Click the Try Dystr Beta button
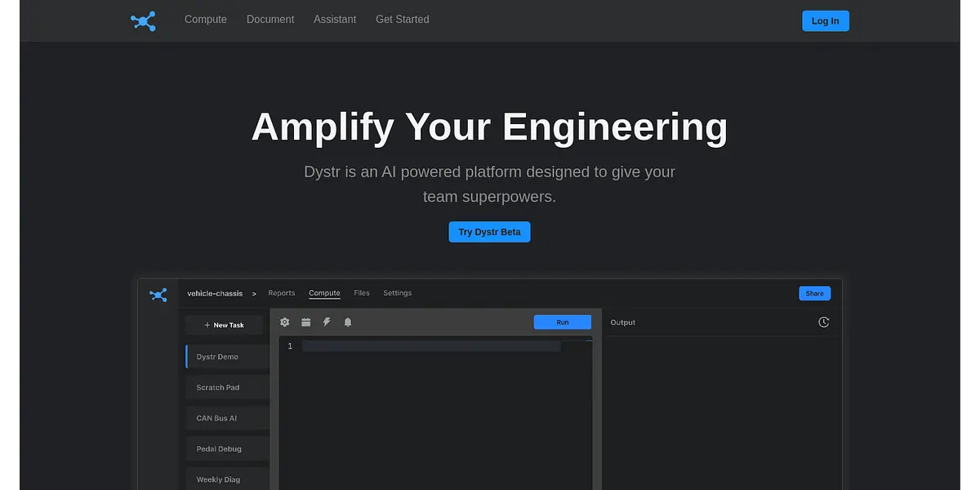The width and height of the screenshot is (980, 490). [489, 232]
